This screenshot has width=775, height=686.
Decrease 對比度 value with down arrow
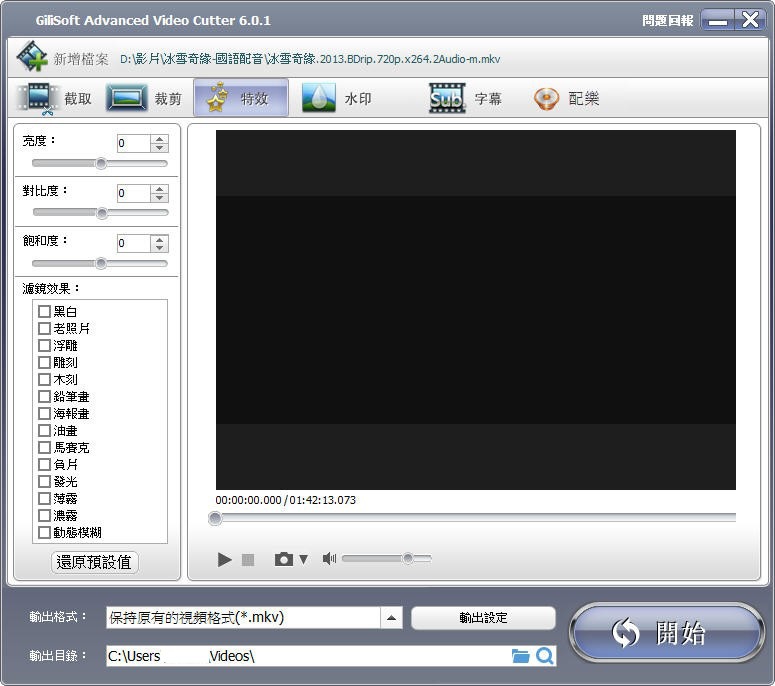pyautogui.click(x=159, y=198)
